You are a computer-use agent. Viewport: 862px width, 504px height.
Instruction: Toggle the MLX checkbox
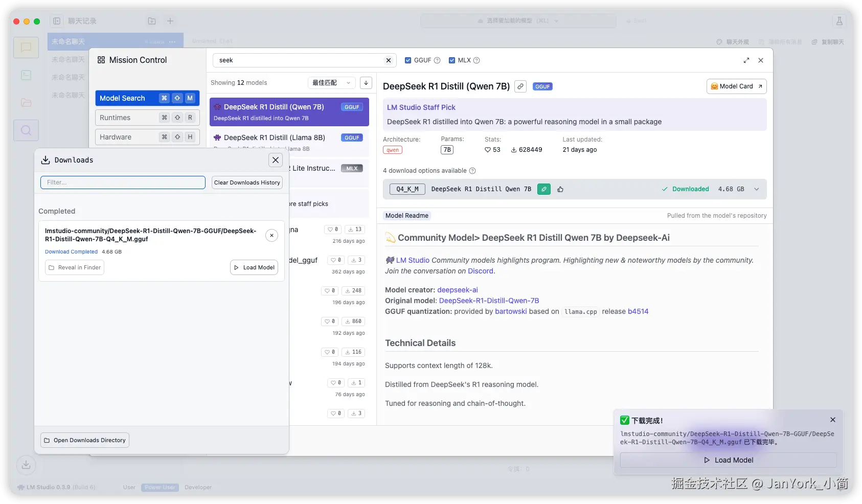(452, 60)
